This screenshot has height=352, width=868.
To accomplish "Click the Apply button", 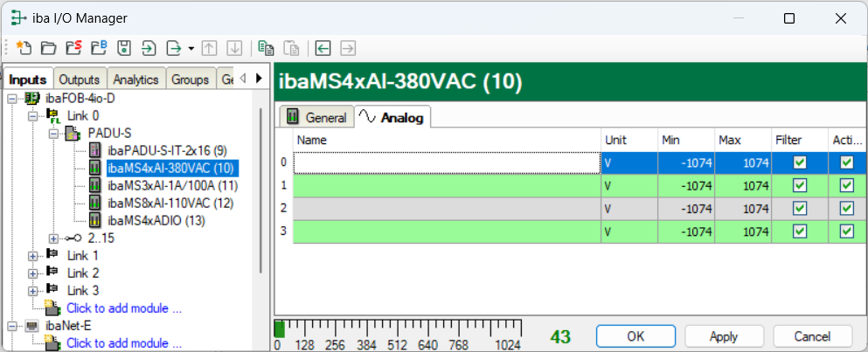I will click(x=724, y=336).
